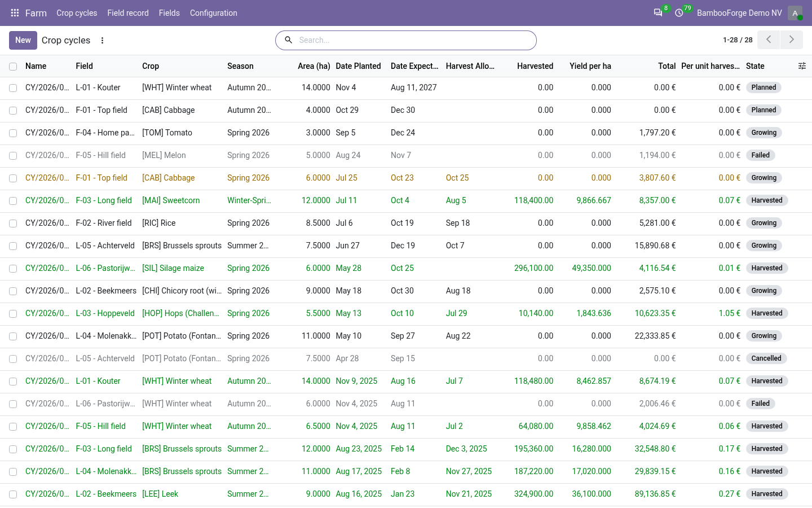Open the Crop cycles menu
This screenshot has height=508, width=812.
click(x=77, y=13)
